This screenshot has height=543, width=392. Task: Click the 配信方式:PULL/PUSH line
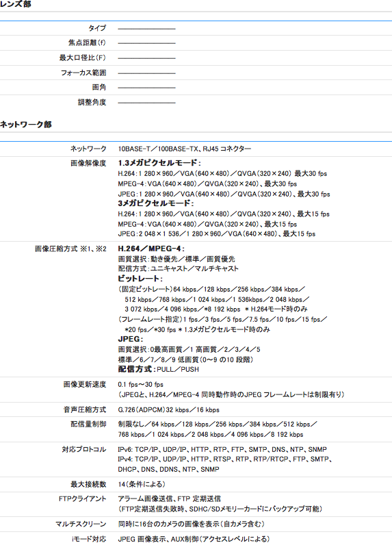(159, 369)
